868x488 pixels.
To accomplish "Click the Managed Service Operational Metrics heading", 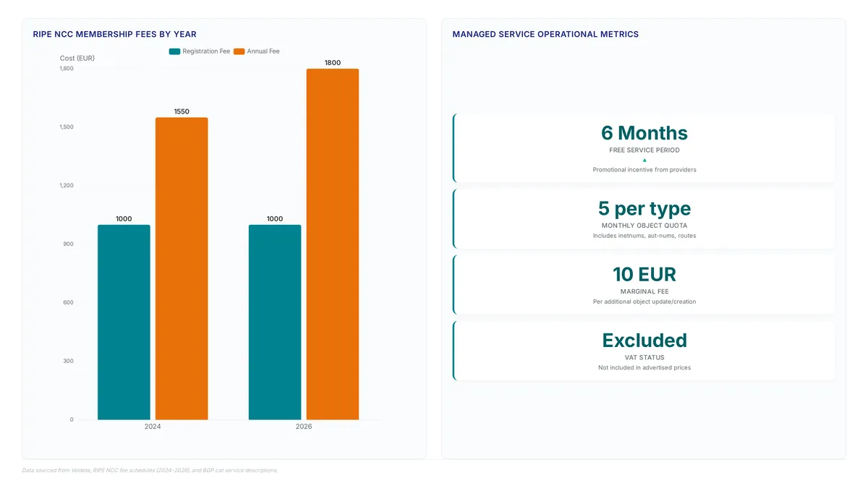I will click(545, 34).
